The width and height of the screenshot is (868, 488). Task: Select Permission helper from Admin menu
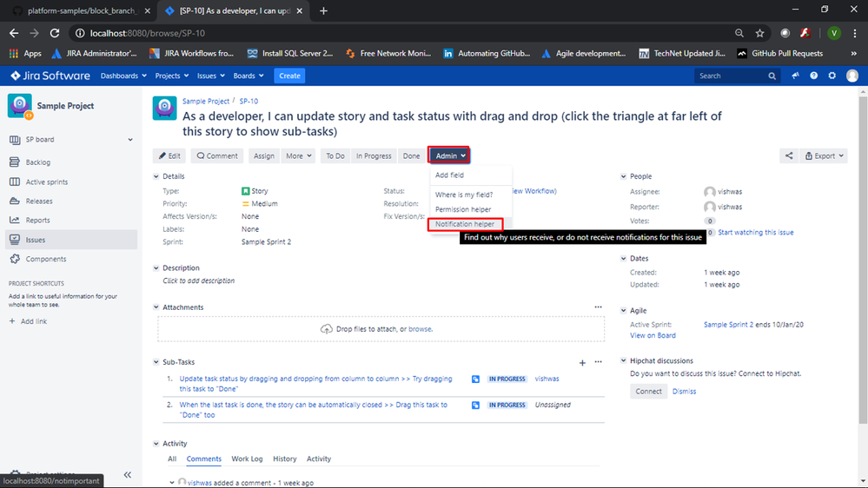(463, 209)
